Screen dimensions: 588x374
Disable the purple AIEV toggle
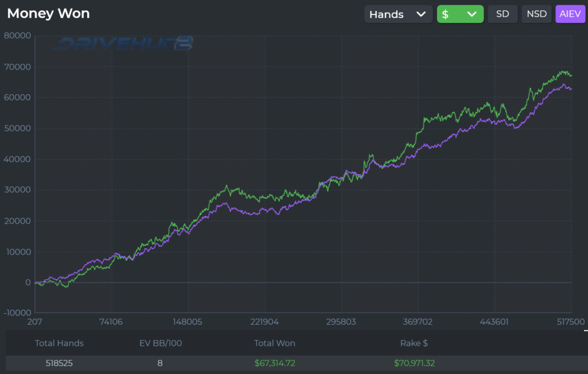pyautogui.click(x=570, y=14)
